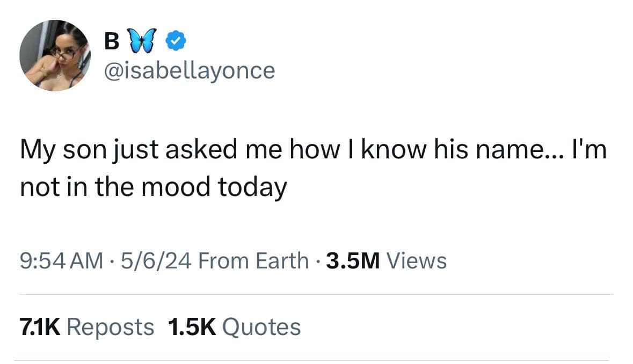Screen dimensions: 633x364
Task: Click the display name "B"
Action: coord(111,41)
